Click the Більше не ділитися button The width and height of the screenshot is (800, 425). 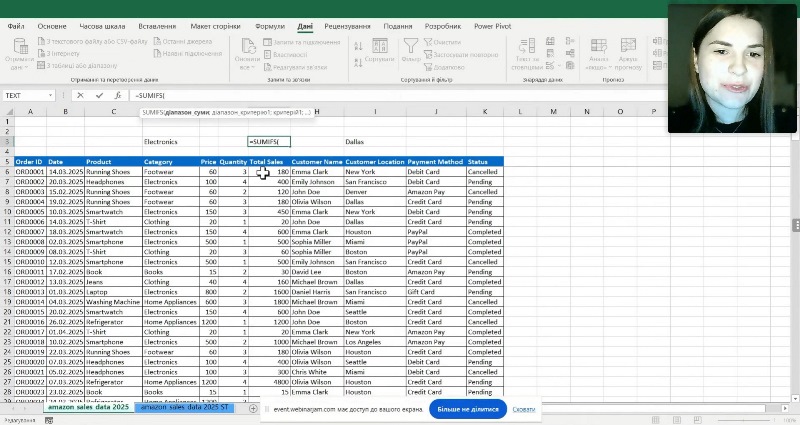pos(468,409)
